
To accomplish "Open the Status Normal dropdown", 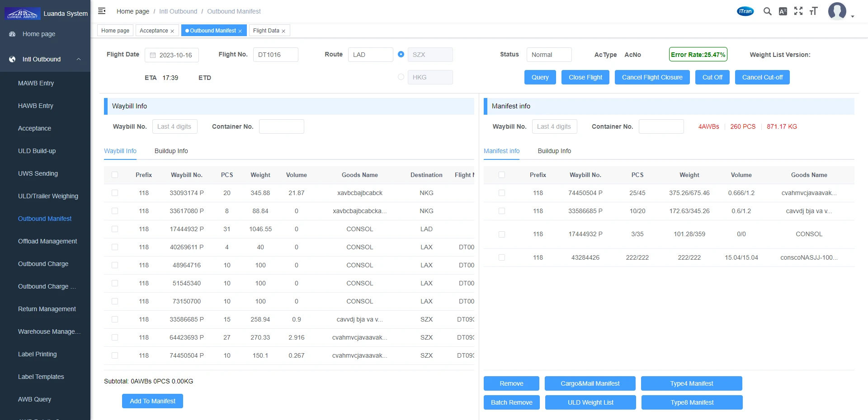I will tap(549, 55).
